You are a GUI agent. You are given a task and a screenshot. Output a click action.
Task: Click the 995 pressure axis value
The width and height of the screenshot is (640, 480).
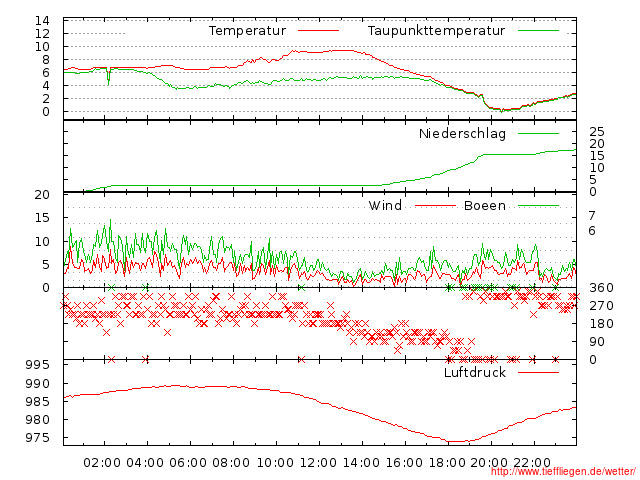pyautogui.click(x=38, y=365)
